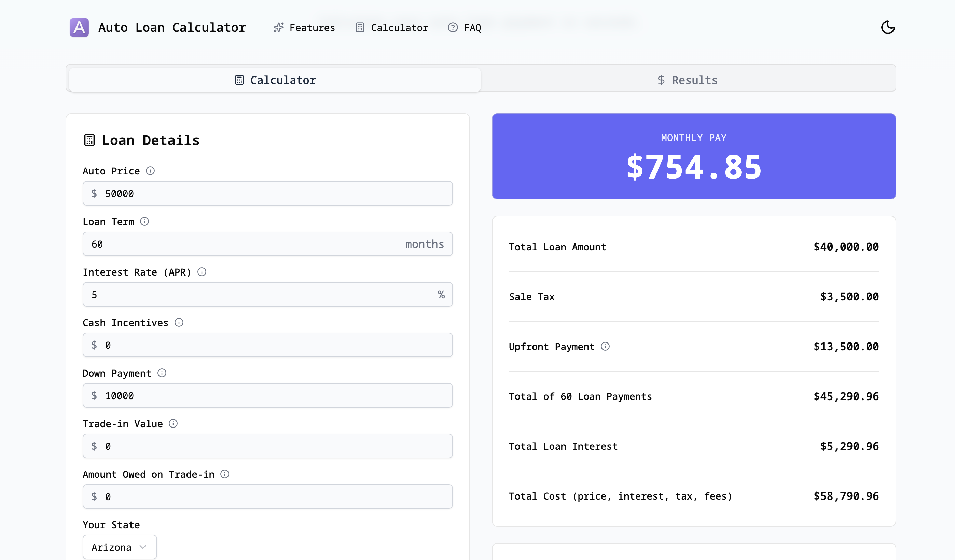The image size is (955, 560).
Task: Click the Down Payment info icon
Action: [x=162, y=373]
